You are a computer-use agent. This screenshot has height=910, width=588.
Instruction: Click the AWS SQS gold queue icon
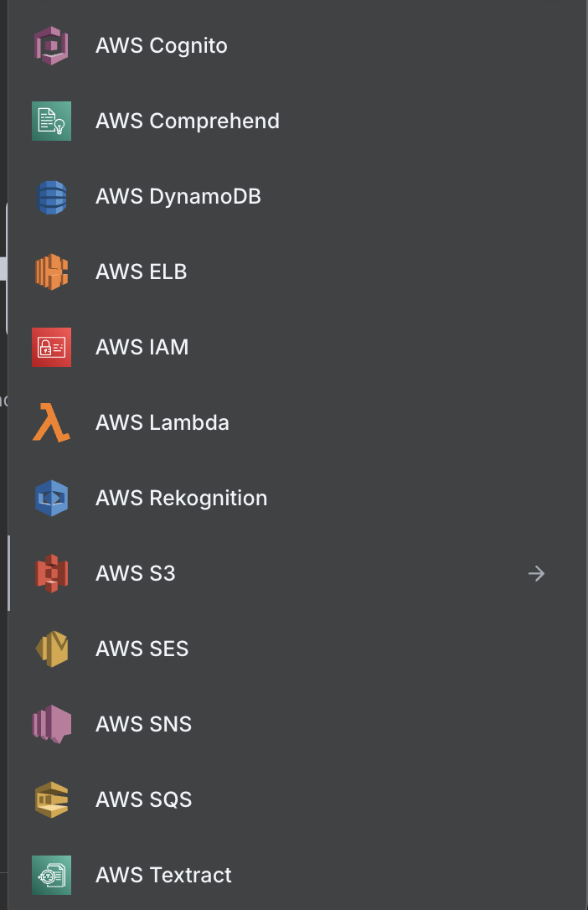pos(52,799)
